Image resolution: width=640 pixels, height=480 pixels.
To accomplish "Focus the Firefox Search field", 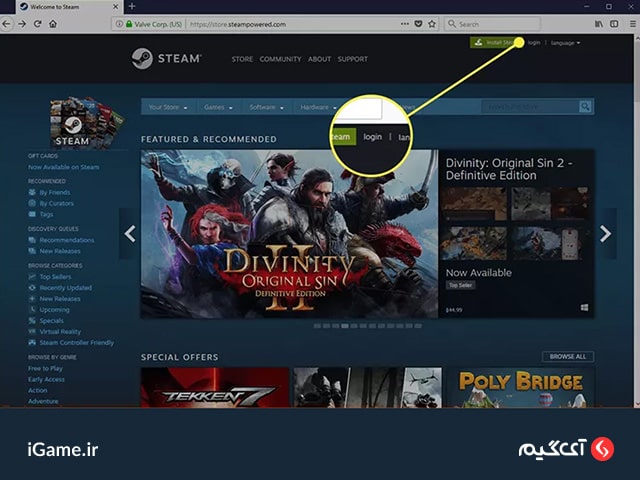I will coord(492,24).
